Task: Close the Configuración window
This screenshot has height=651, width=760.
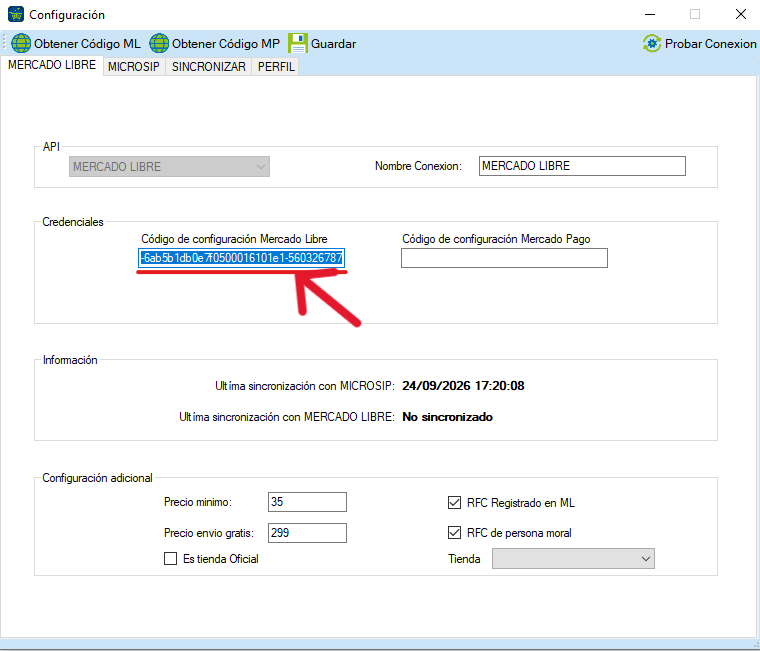Action: 741,15
